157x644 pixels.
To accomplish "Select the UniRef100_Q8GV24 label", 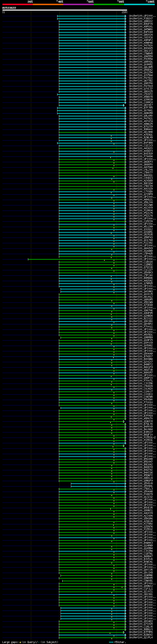I will pyautogui.click(x=141, y=35).
